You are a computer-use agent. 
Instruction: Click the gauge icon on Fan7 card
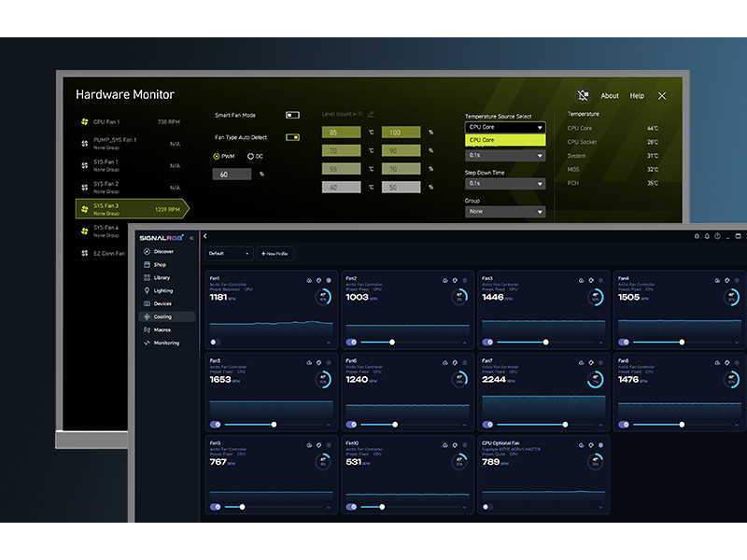(x=581, y=363)
